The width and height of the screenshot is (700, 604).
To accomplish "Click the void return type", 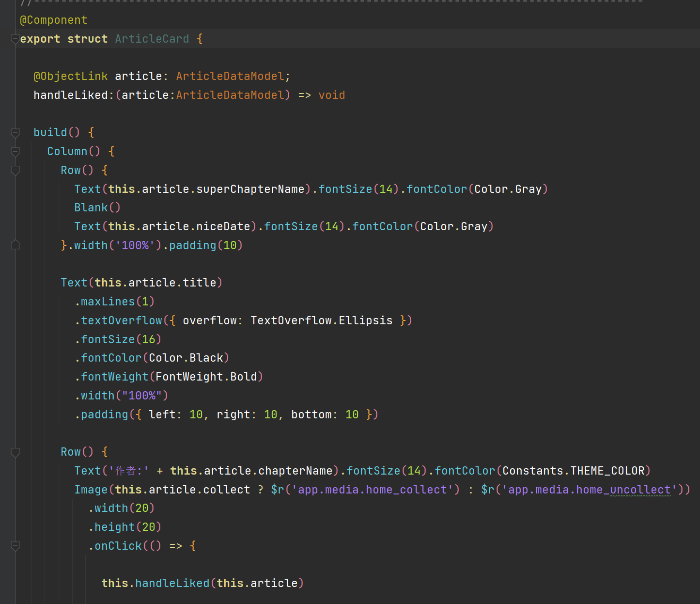I will pyautogui.click(x=332, y=95).
